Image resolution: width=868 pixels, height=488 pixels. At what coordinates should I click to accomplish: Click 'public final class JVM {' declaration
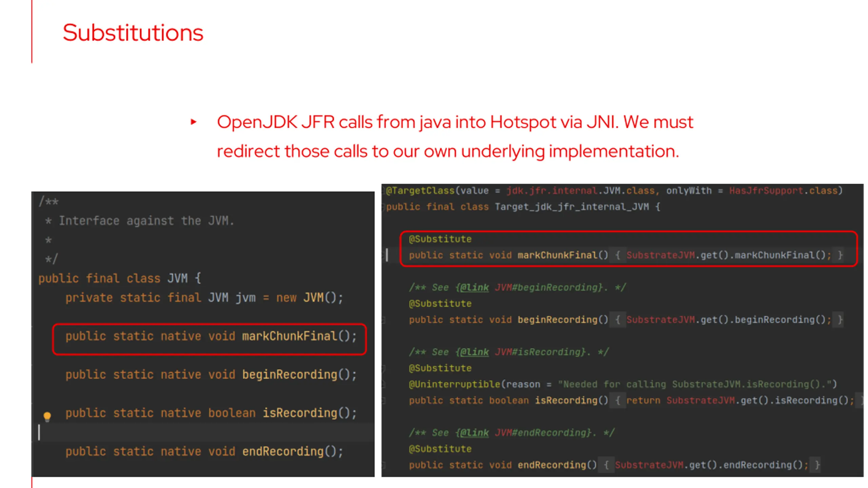point(120,279)
